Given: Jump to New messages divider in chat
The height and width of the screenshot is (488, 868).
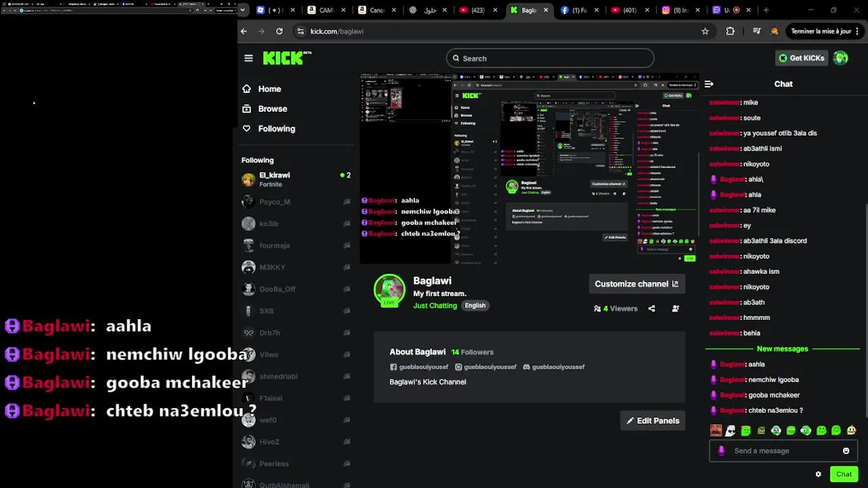Looking at the screenshot, I should (x=782, y=349).
